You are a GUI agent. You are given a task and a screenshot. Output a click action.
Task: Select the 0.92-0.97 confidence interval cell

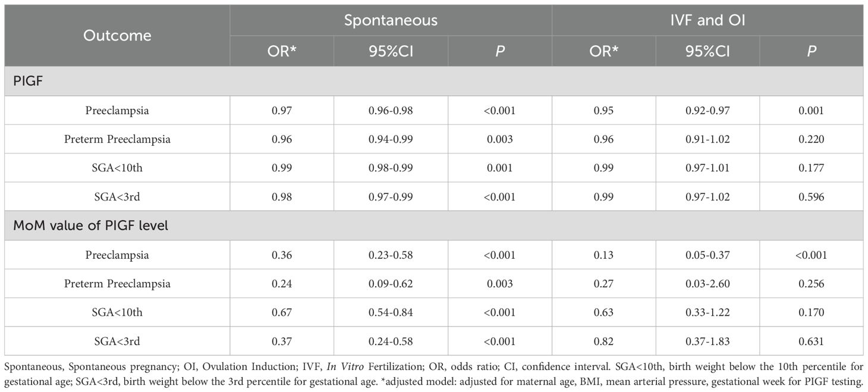(x=707, y=110)
